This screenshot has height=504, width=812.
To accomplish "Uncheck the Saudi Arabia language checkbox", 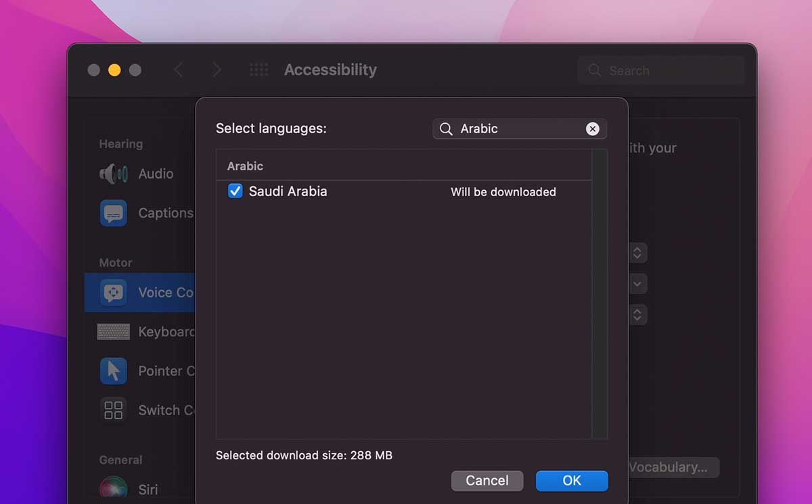I will point(235,191).
